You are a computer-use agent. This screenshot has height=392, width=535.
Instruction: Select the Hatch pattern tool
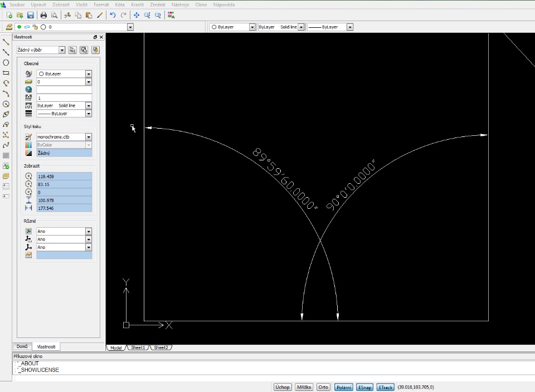pyautogui.click(x=6, y=155)
